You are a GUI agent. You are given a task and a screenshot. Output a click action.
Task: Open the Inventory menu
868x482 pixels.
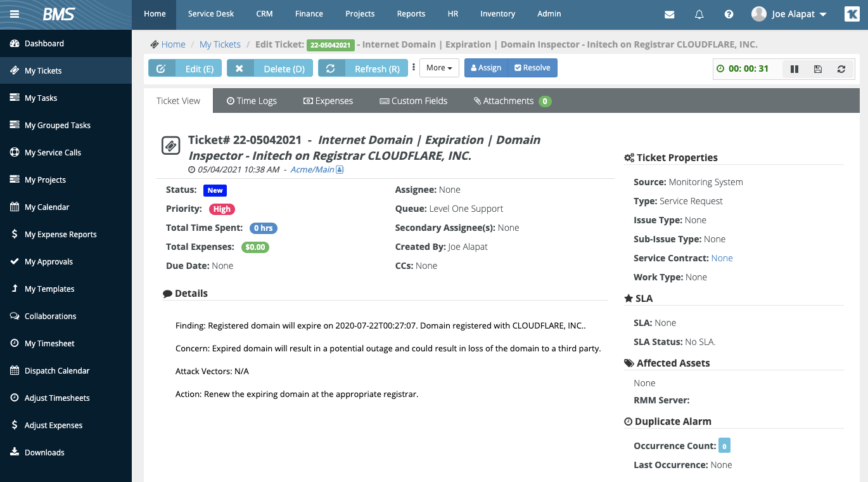[498, 14]
